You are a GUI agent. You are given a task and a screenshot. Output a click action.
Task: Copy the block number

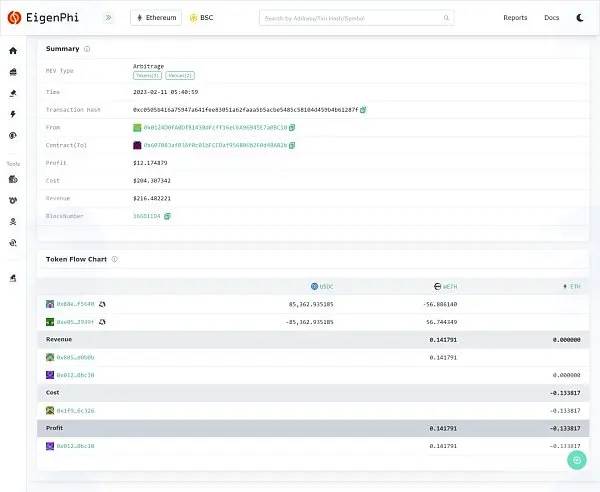pos(167,216)
